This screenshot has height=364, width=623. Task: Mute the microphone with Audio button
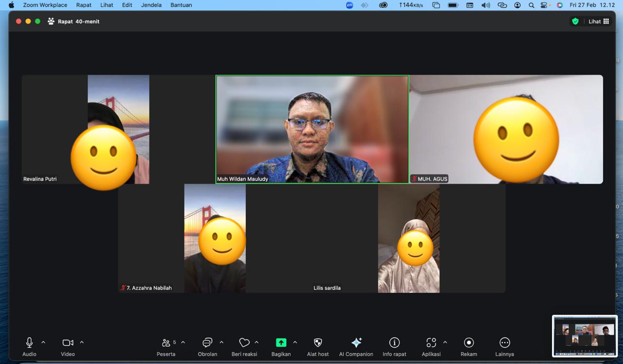click(x=29, y=343)
